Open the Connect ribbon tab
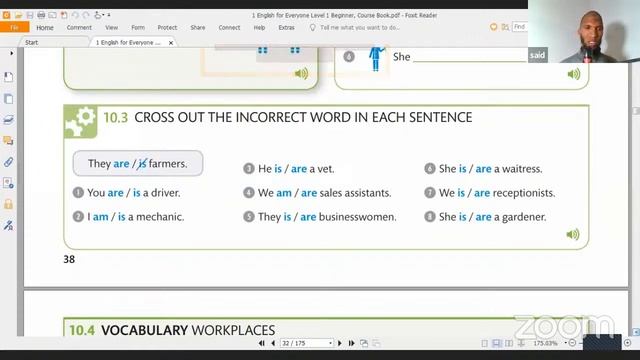The height and width of the screenshot is (360, 640). (229, 28)
